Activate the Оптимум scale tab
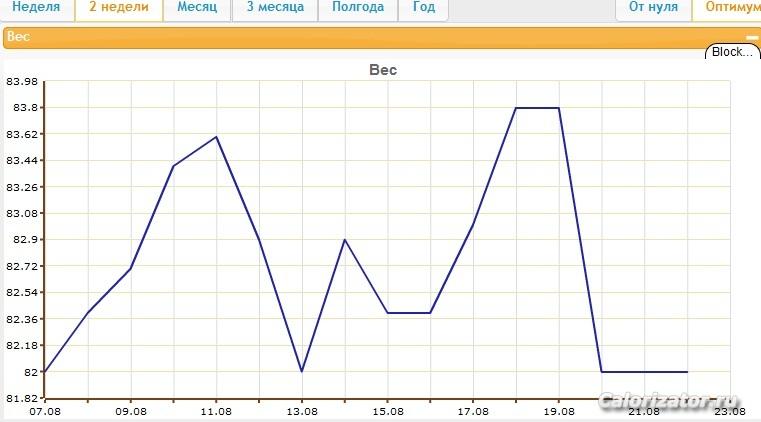The width and height of the screenshot is (761, 422). [x=728, y=8]
